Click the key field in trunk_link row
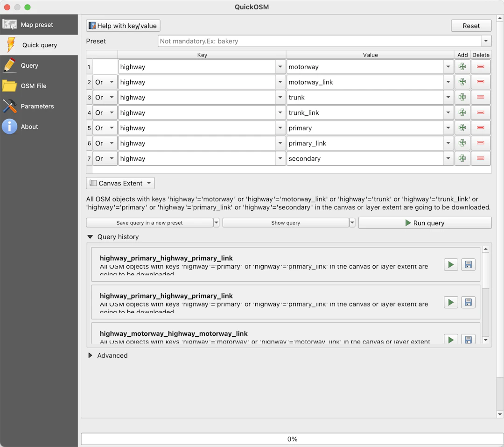 197,113
